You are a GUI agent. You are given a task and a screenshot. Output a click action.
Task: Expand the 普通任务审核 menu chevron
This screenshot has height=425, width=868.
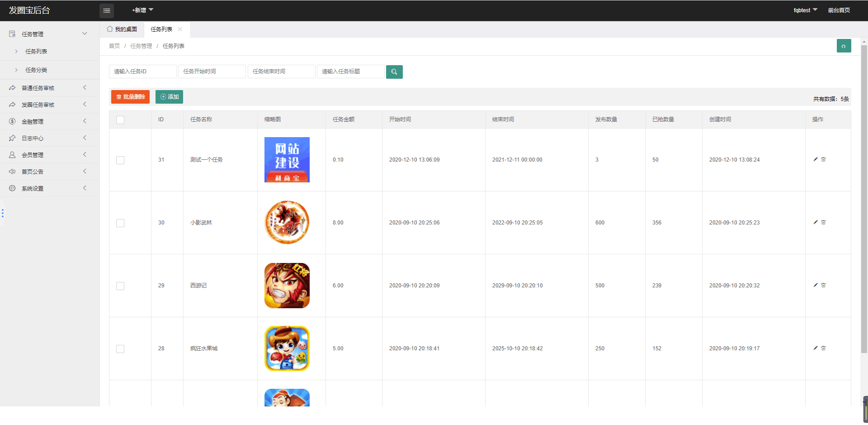point(85,87)
